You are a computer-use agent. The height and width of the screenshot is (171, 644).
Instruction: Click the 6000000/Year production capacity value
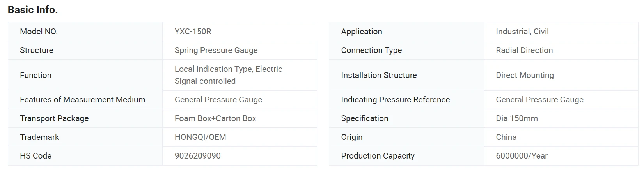(522, 156)
